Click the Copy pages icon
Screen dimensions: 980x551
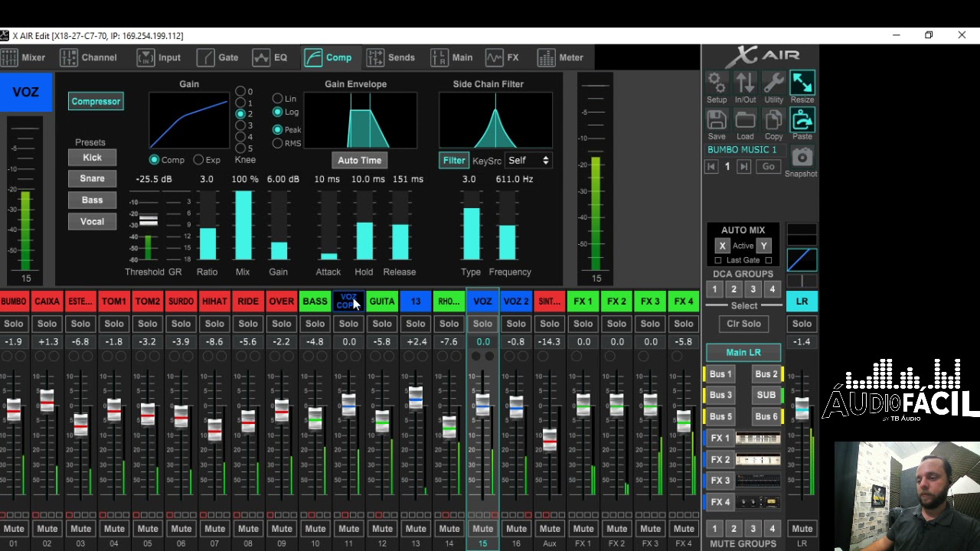[x=773, y=120]
